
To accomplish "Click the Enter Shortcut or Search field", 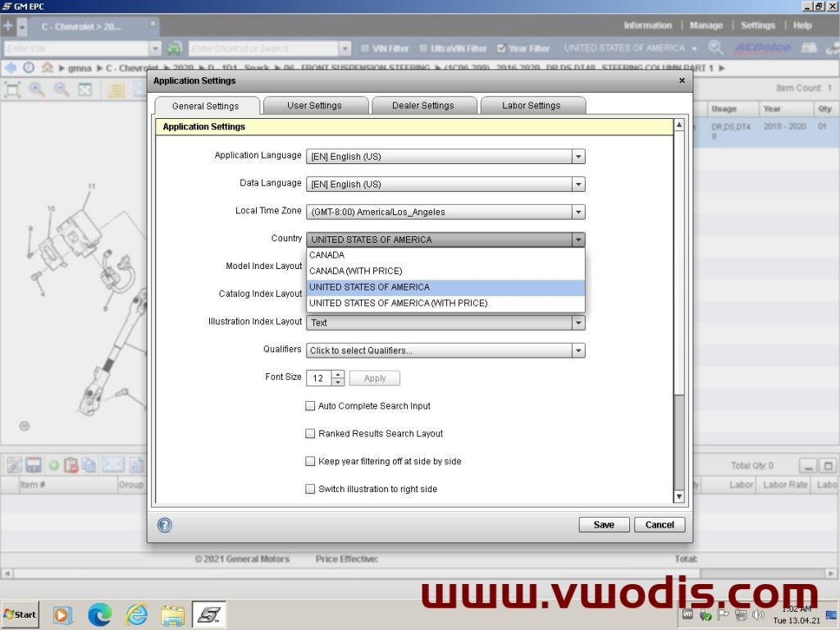I will [264, 48].
